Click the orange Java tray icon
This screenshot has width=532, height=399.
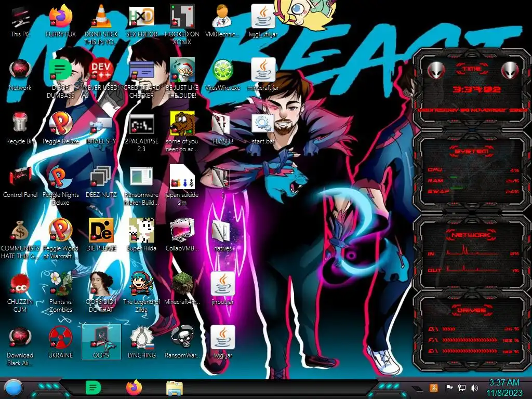[x=434, y=388]
